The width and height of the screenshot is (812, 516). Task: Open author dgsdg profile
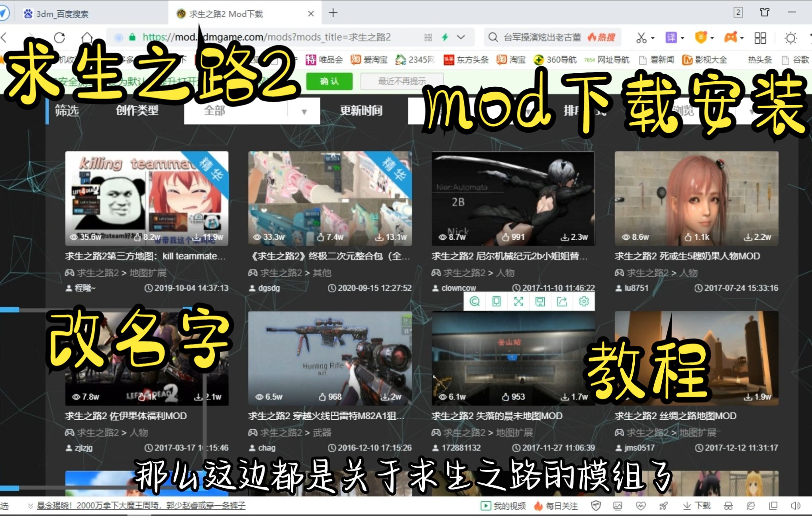[269, 288]
